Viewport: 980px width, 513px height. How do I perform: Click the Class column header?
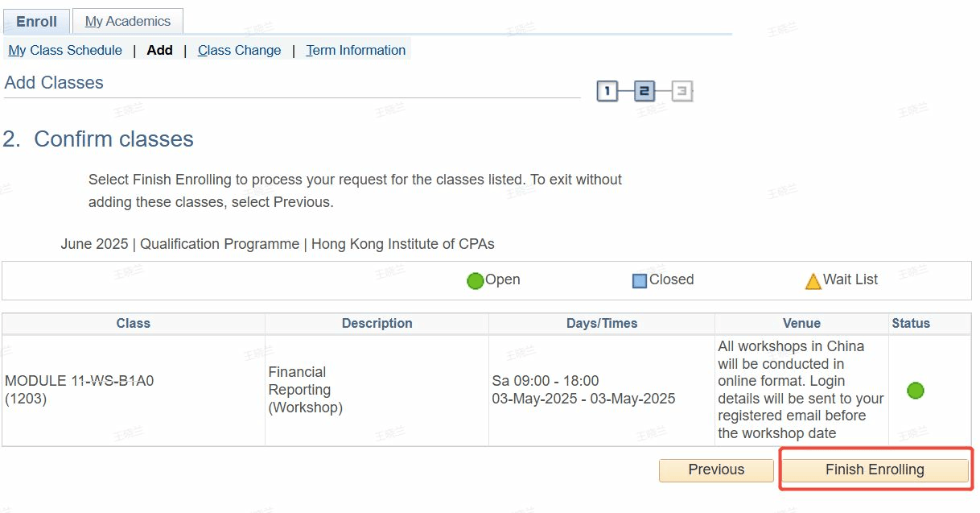133,323
